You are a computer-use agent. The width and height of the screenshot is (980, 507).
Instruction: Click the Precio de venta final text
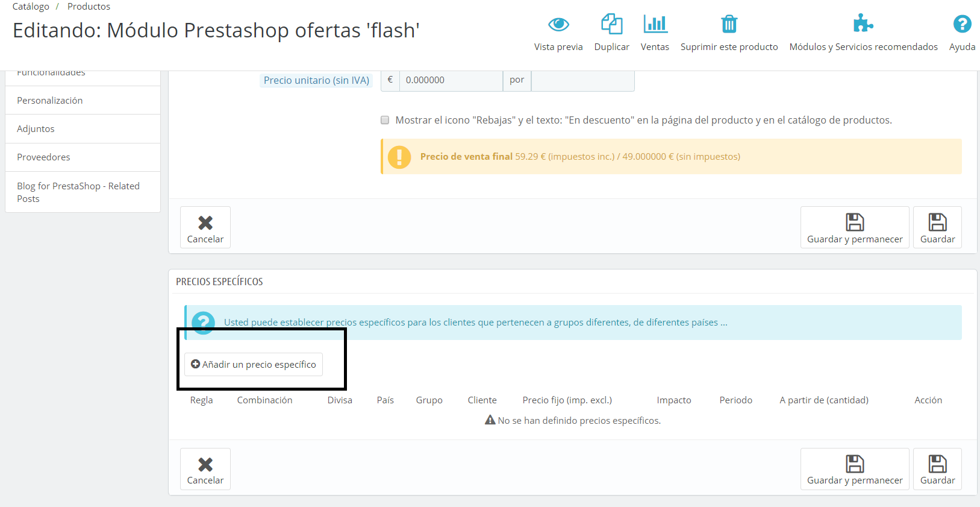tap(466, 157)
